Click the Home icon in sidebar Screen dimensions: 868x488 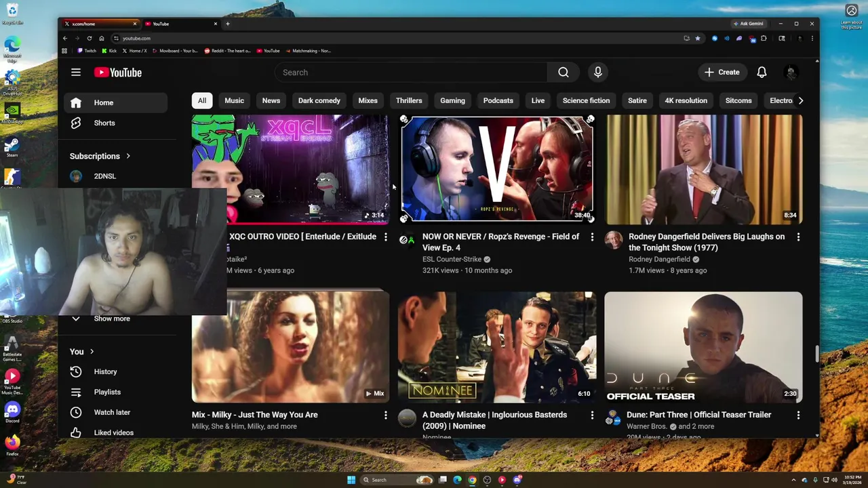(x=76, y=102)
